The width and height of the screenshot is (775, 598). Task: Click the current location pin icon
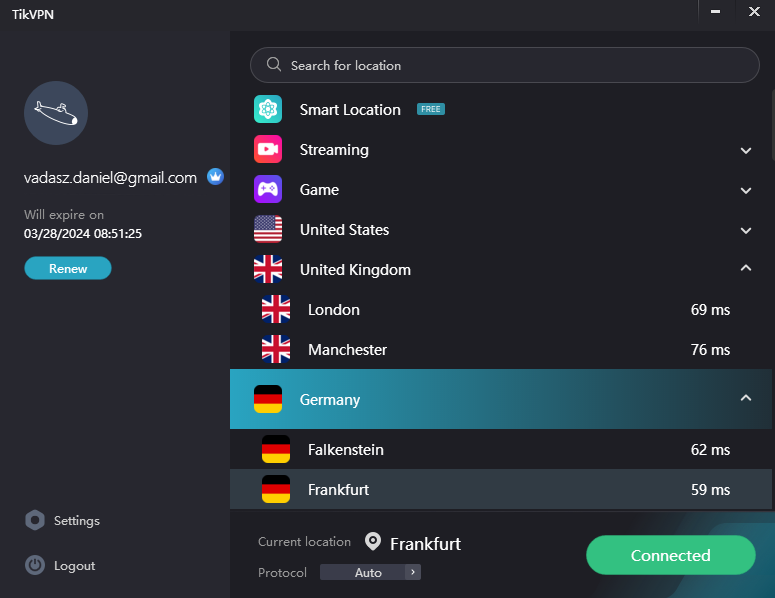[x=373, y=542]
